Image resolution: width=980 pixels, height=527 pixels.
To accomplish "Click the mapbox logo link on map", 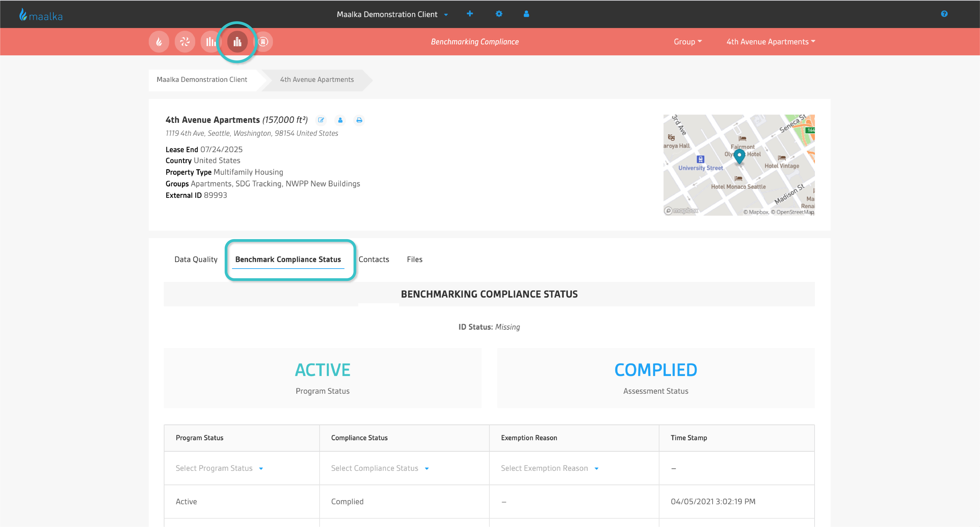I will click(681, 211).
